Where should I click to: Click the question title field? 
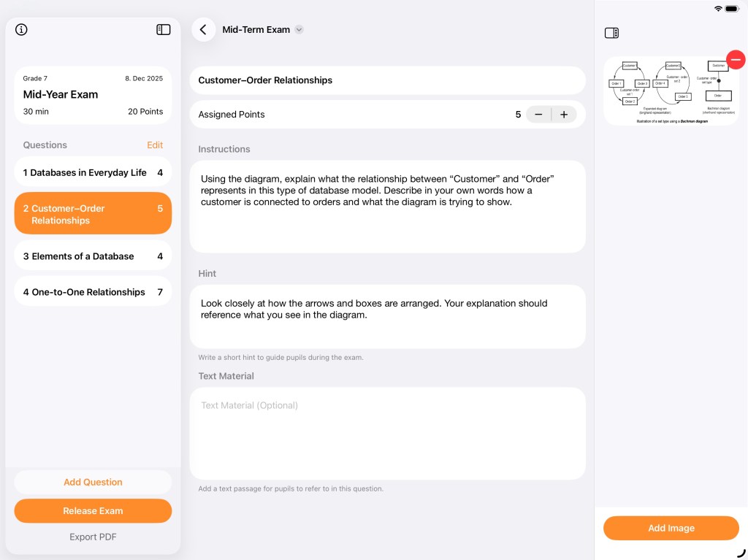387,80
